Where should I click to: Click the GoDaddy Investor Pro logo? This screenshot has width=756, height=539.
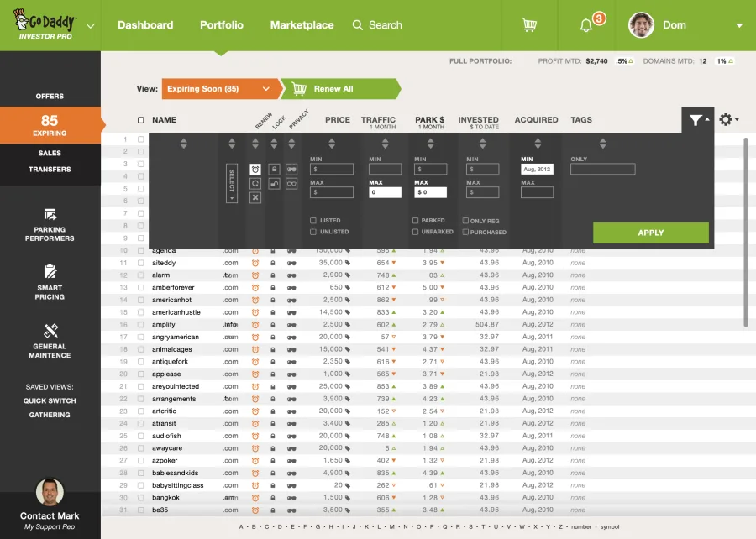(45, 25)
